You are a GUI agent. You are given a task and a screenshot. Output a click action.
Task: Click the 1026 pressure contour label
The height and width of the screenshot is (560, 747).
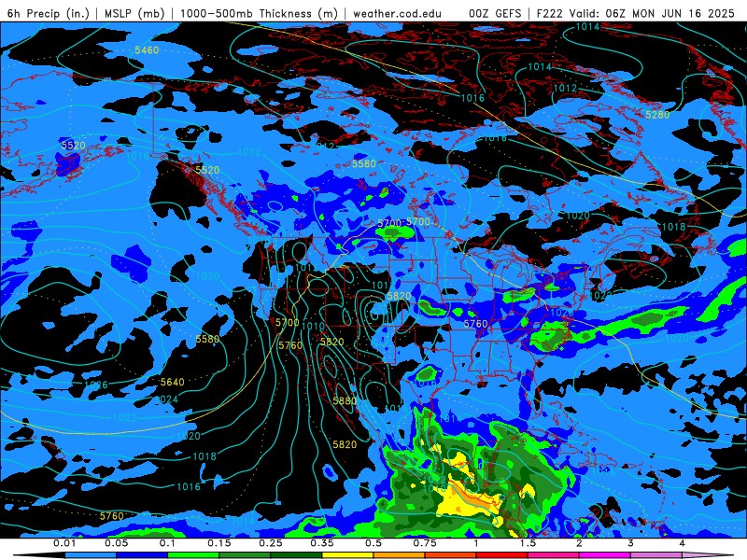click(96, 385)
